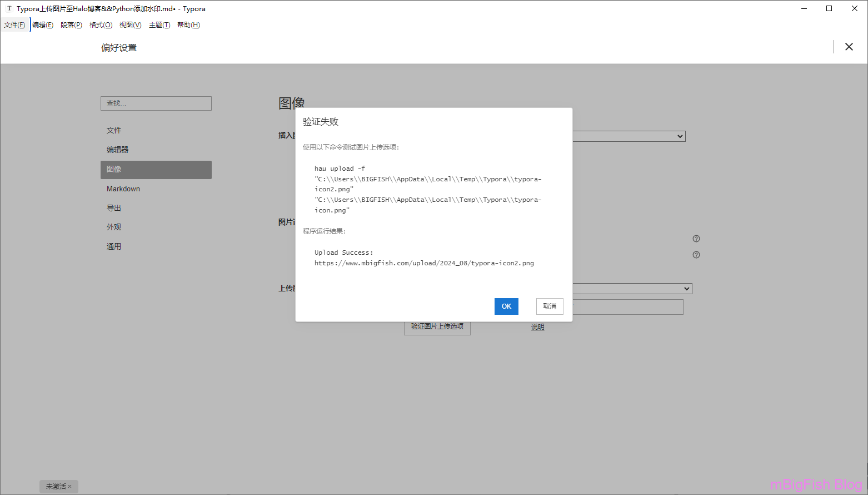Click the 'Upload Success:' result text
868x495 pixels.
tap(343, 253)
